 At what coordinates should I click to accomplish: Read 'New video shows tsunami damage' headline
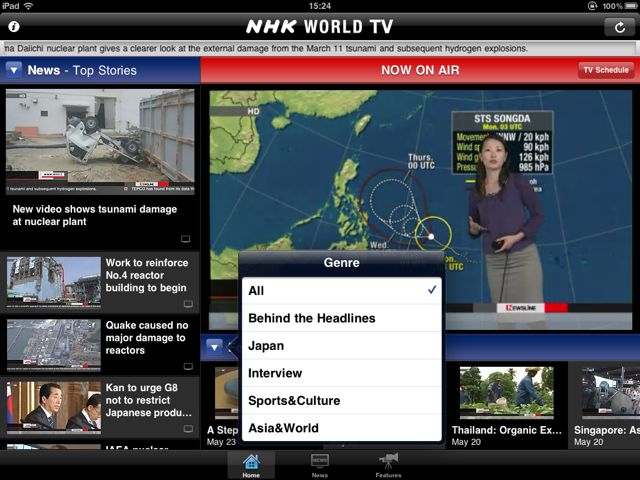(95, 215)
